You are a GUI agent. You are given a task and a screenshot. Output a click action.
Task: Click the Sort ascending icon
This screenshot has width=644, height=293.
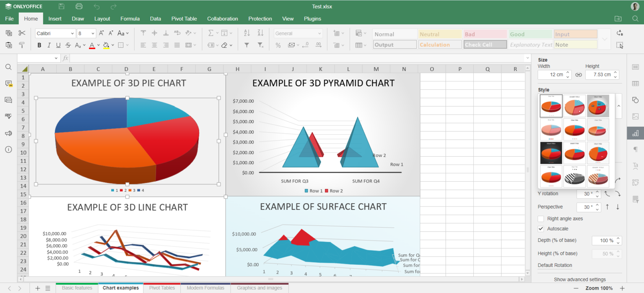(247, 33)
